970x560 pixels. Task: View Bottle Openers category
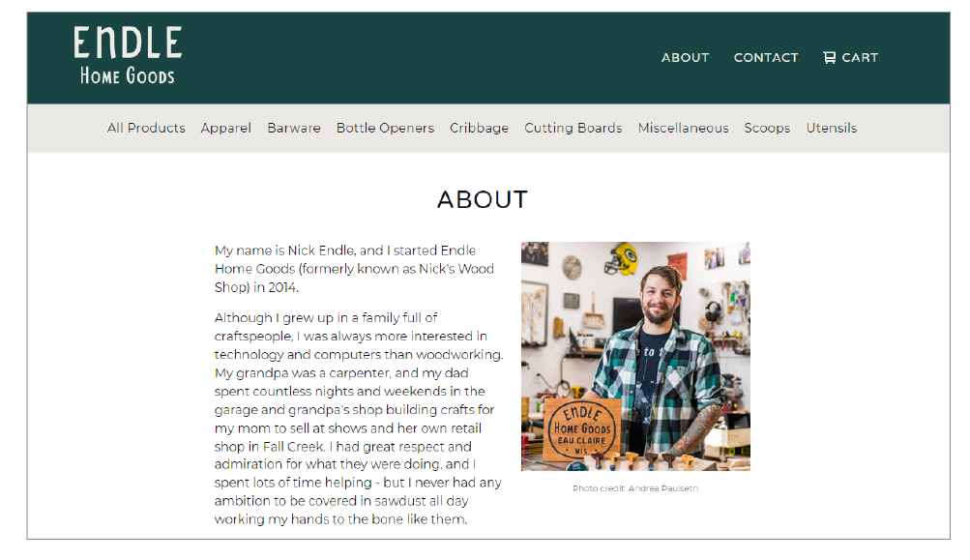pyautogui.click(x=386, y=128)
